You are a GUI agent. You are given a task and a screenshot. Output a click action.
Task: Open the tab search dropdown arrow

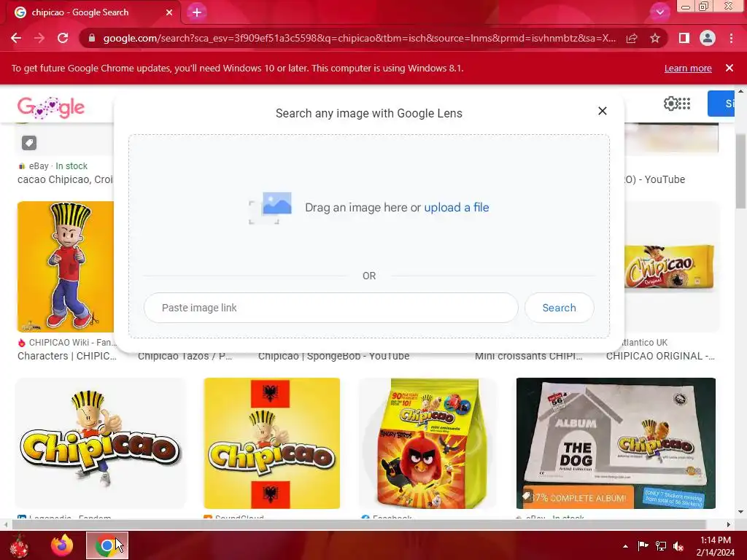(x=659, y=12)
